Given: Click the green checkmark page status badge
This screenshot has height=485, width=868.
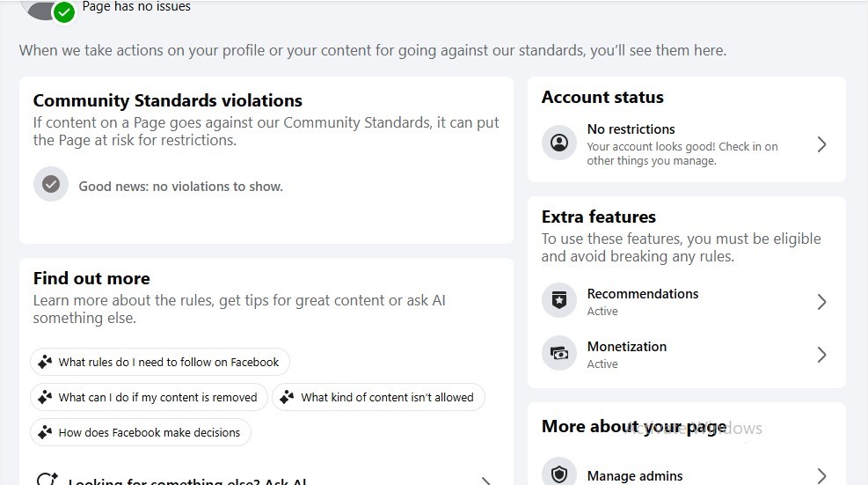Looking at the screenshot, I should click(63, 12).
